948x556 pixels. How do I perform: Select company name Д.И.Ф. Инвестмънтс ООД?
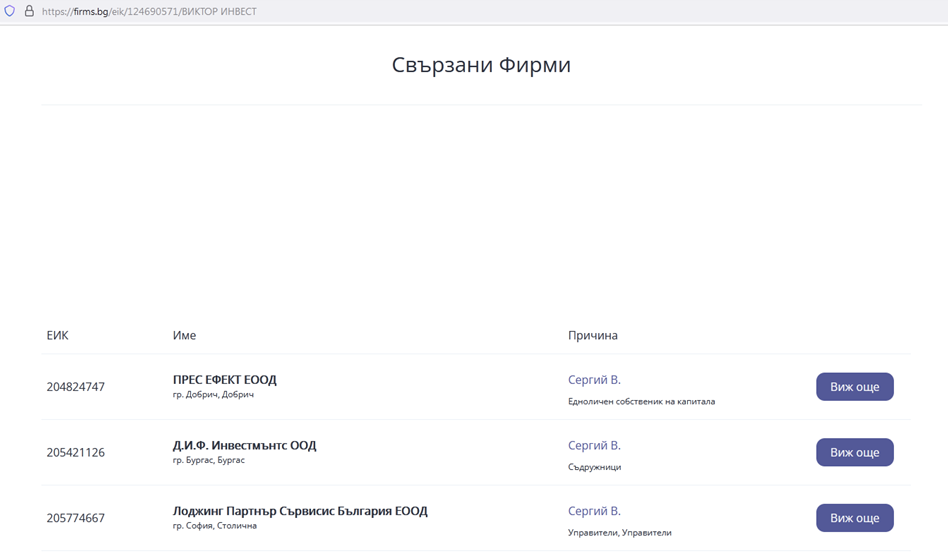244,445
